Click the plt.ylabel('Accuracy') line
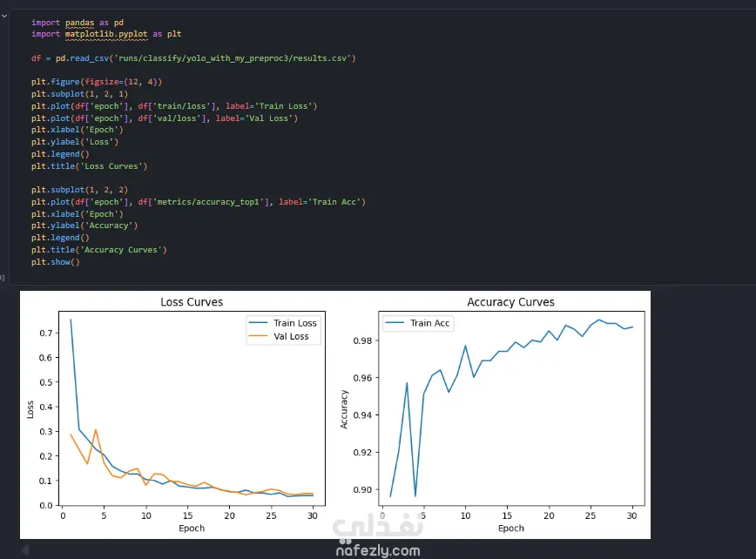This screenshot has width=756, height=559. click(x=84, y=225)
